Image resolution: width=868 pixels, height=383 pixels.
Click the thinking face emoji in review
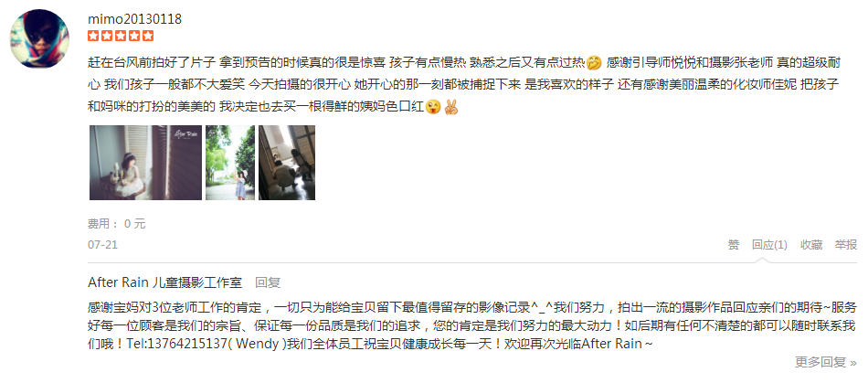[x=594, y=62]
